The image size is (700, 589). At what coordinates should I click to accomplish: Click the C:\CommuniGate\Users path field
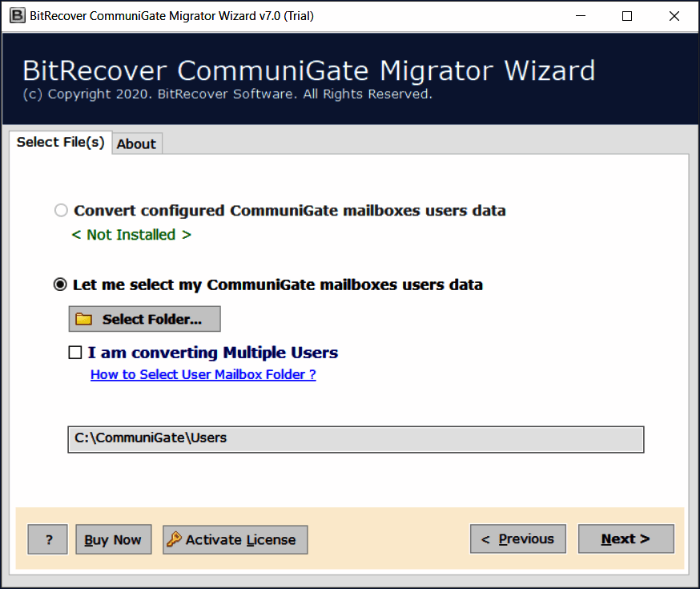pyautogui.click(x=356, y=438)
